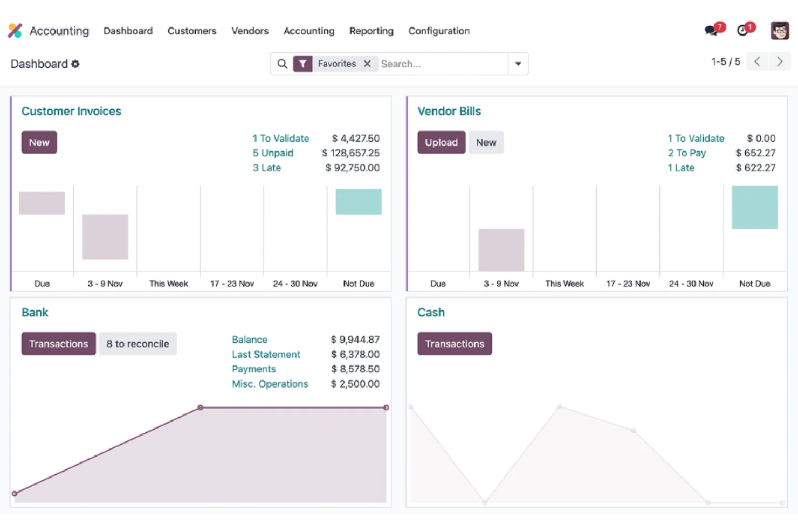This screenshot has height=532, width=798.
Task: Open the Customers menu
Action: click(192, 31)
